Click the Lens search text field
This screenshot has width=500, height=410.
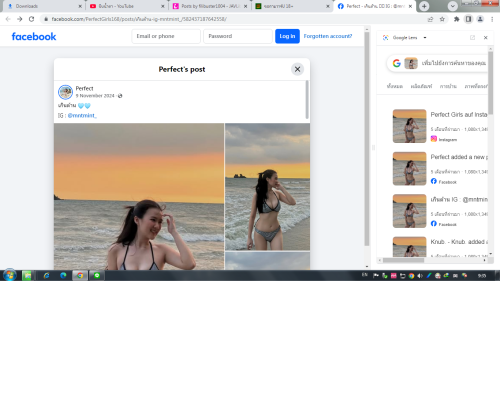click(453, 63)
